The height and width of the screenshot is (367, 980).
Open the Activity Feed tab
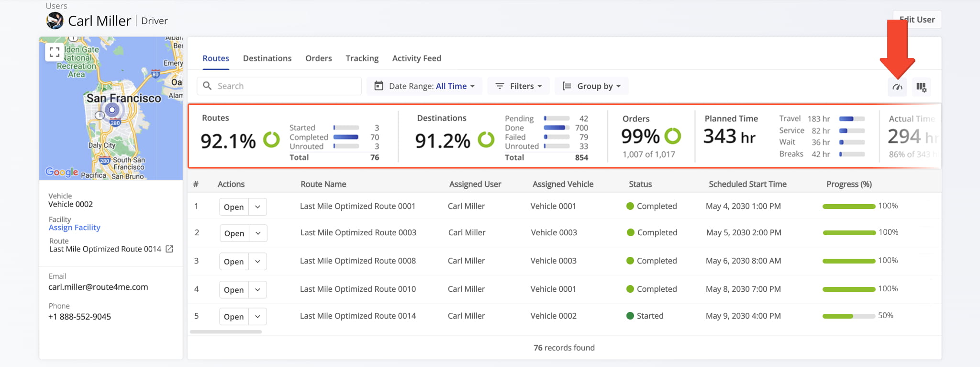[416, 58]
